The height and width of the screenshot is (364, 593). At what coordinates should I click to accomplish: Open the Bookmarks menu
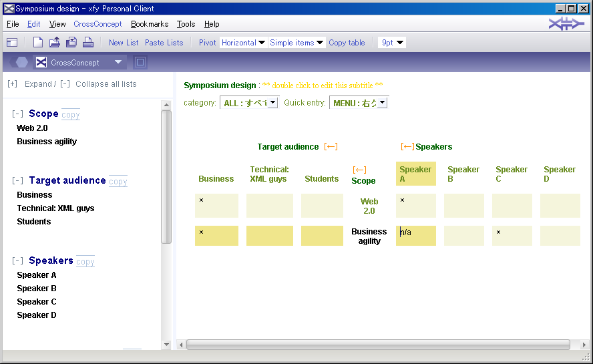[x=150, y=24]
